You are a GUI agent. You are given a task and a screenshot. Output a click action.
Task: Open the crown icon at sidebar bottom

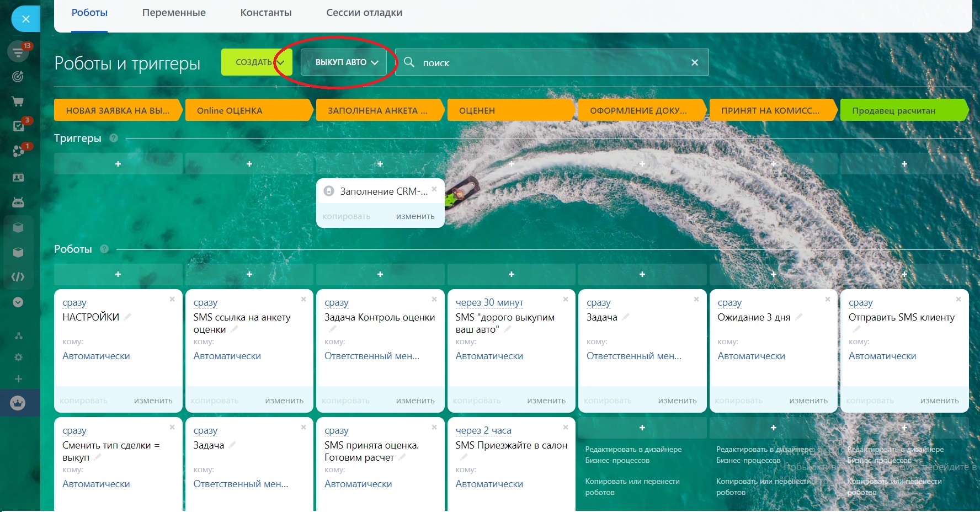tap(18, 403)
